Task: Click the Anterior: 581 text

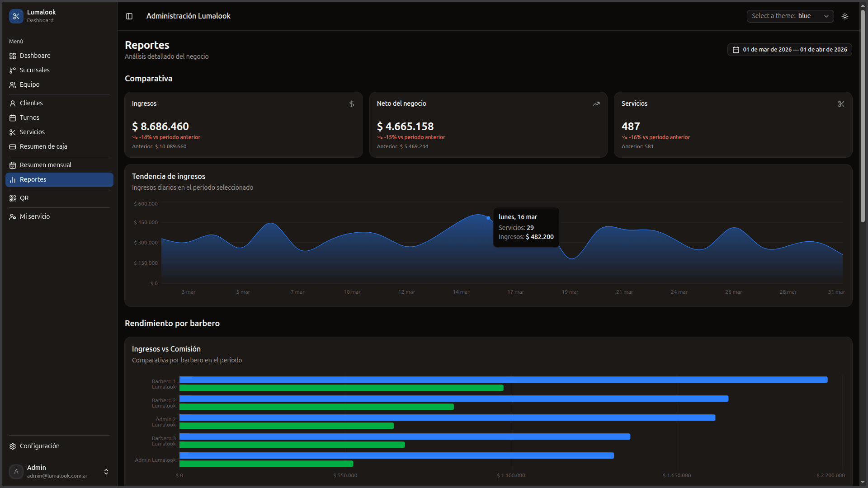Action: pyautogui.click(x=637, y=146)
